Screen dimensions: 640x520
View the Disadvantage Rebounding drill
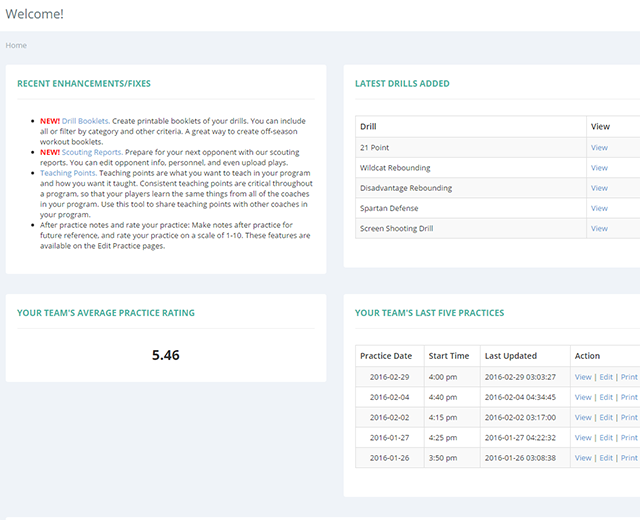click(x=599, y=188)
